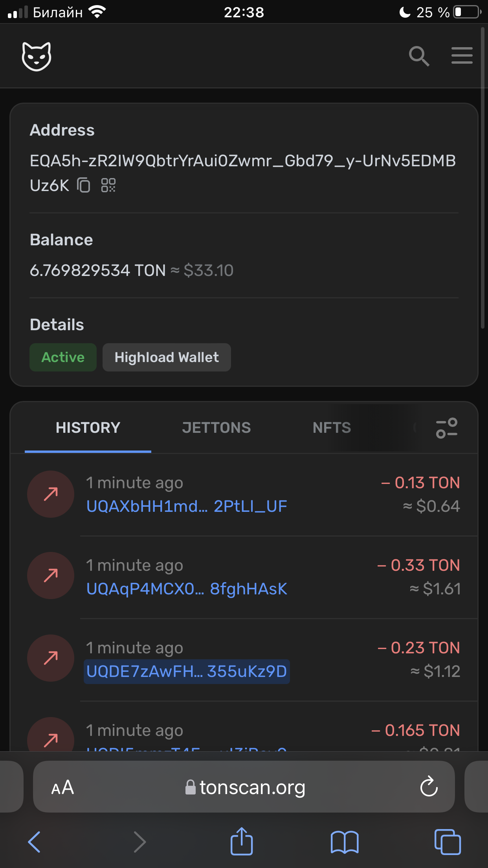Open highlighted address UQDE7zAwFH... 355uKz9D

pos(187,671)
